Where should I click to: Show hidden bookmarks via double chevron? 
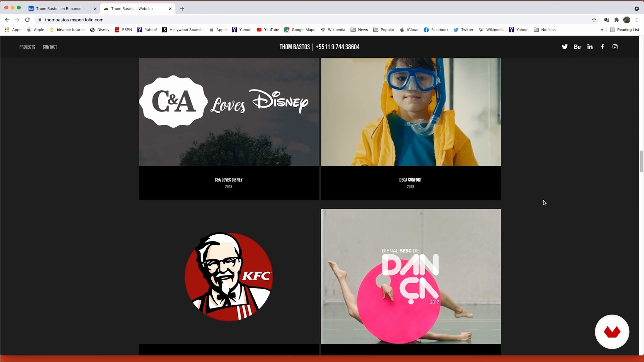click(602, 30)
